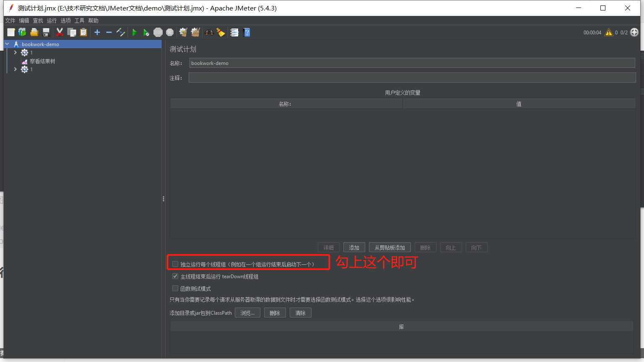Click the 注释 comment input field

pos(412,78)
